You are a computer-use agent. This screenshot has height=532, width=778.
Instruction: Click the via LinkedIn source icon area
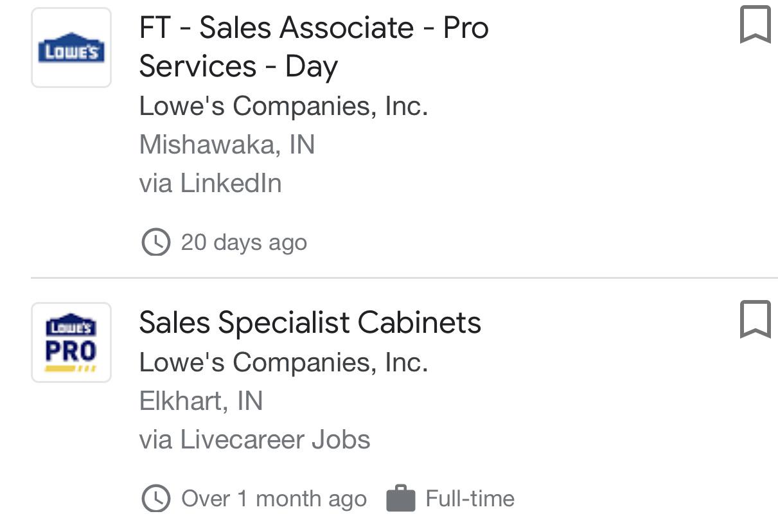[x=209, y=182]
